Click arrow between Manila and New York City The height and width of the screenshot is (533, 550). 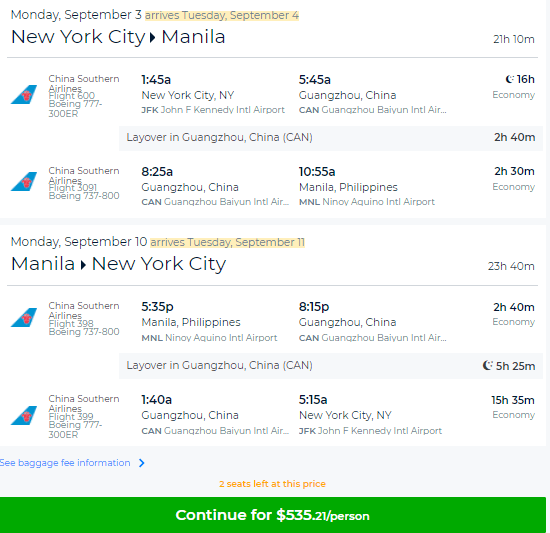(x=83, y=264)
